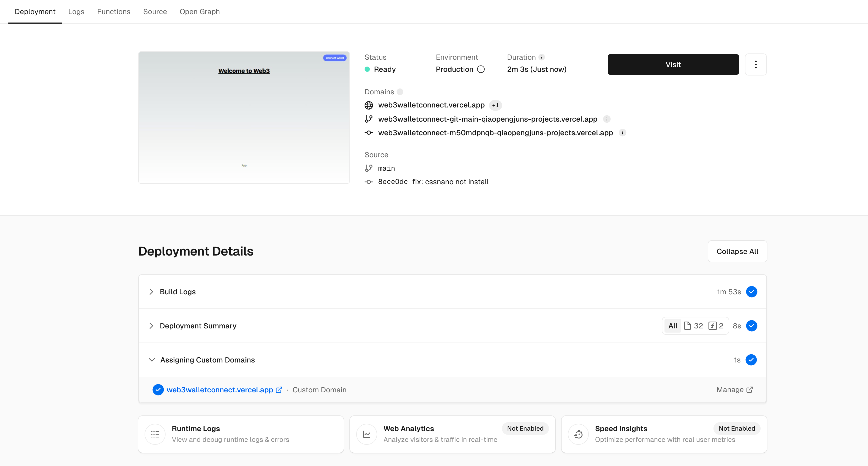The height and width of the screenshot is (466, 868).
Task: Click the Speed Insights stopwatch icon
Action: click(x=578, y=434)
